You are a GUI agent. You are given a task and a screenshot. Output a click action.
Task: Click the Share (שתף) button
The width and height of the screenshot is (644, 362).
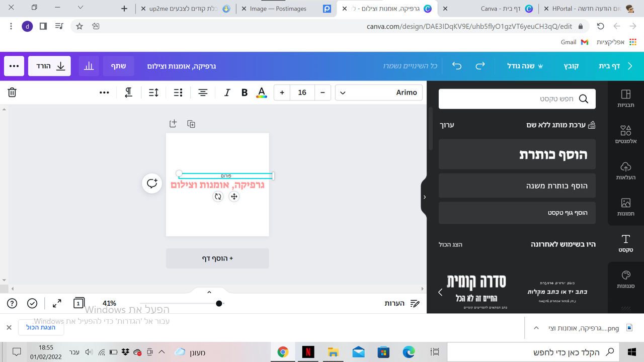(119, 66)
